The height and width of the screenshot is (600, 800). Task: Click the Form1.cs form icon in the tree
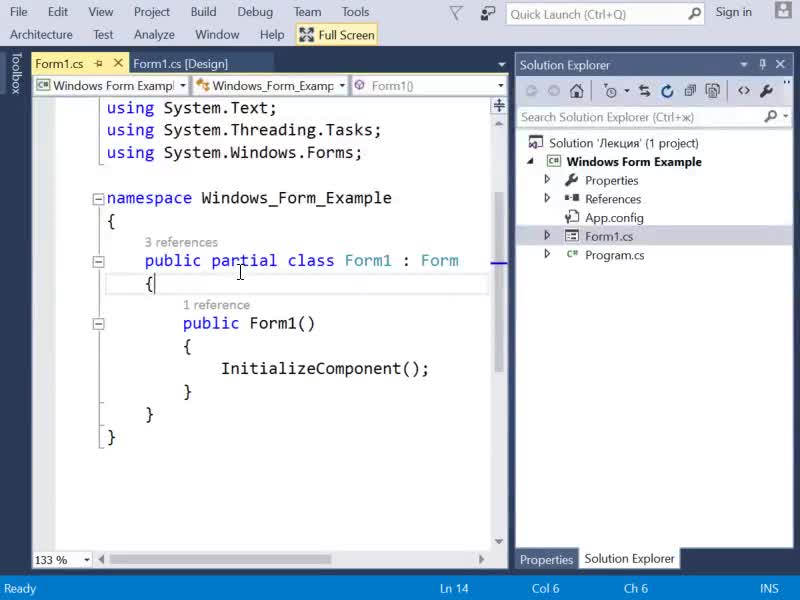point(571,236)
